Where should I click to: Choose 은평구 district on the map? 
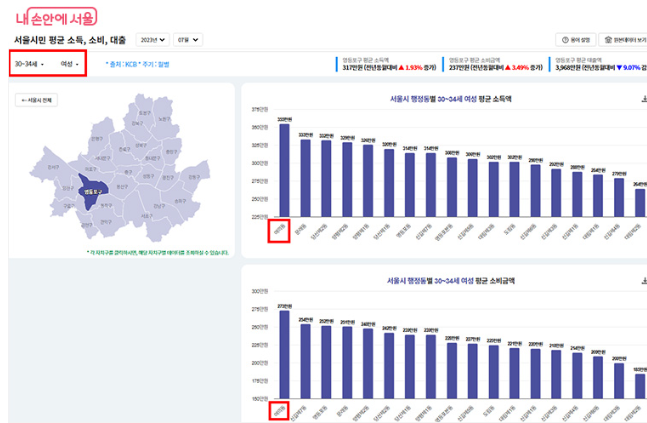[x=97, y=139]
